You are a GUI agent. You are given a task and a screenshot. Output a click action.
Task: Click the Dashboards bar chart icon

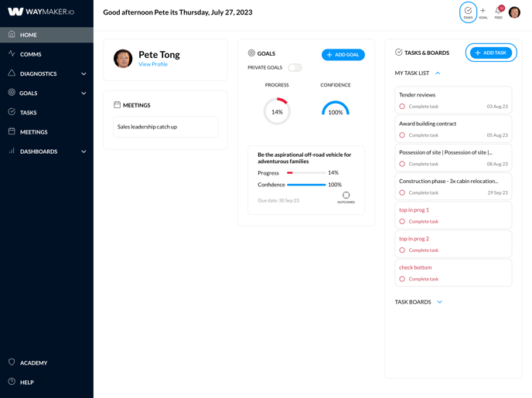[12, 151]
